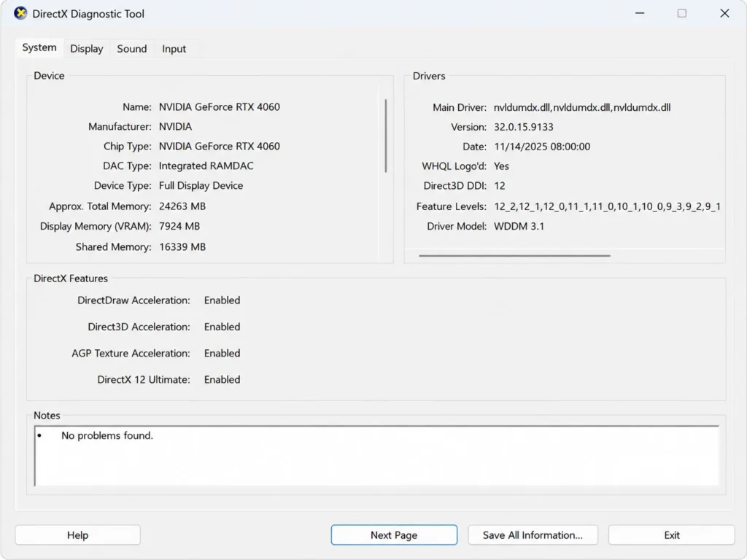This screenshot has height=560, width=747.
Task: Click the Integrated RAMDAC value
Action: pyautogui.click(x=206, y=166)
